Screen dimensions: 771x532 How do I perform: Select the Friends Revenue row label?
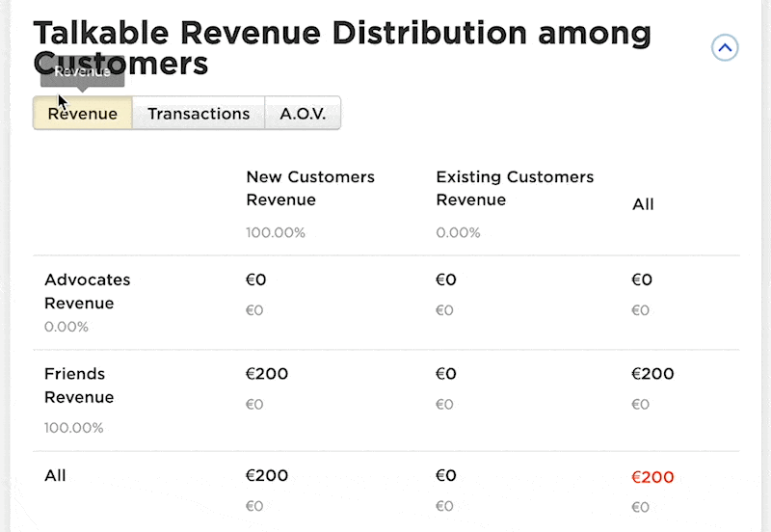pyautogui.click(x=79, y=386)
